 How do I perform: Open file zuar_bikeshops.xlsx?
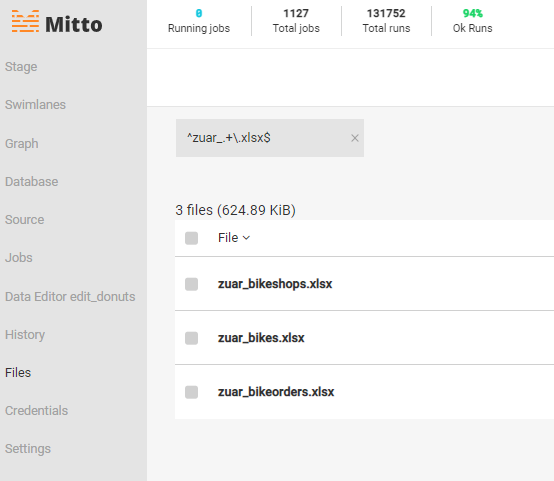[275, 284]
